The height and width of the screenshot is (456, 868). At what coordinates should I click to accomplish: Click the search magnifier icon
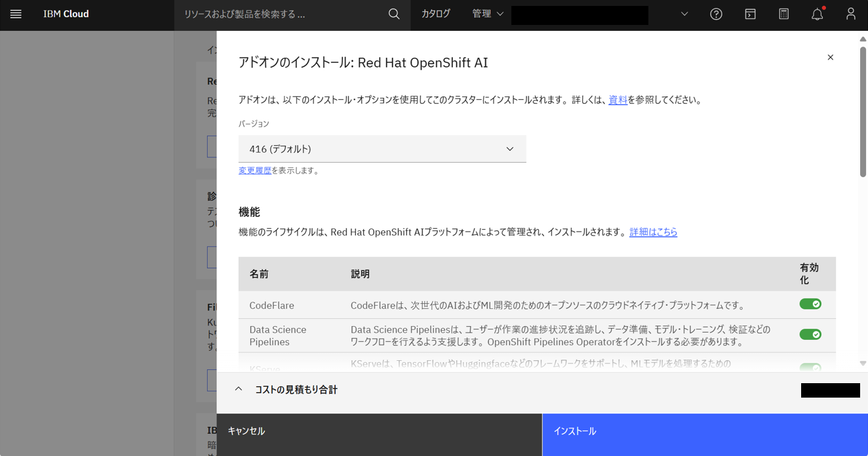[394, 14]
